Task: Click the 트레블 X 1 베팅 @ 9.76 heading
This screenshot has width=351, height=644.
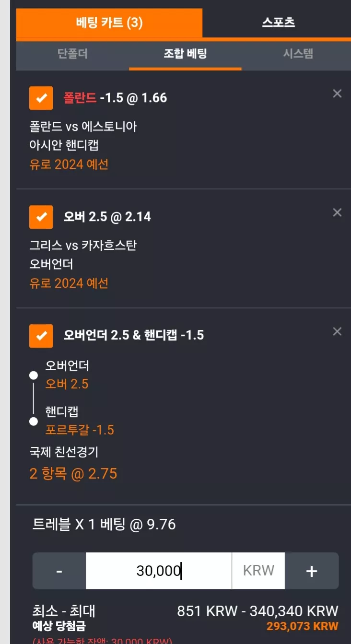Action: pos(104,525)
